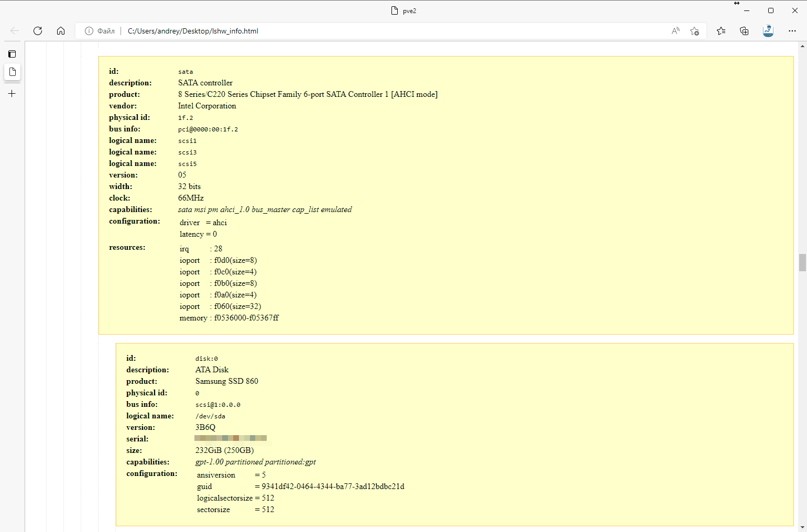Viewport: 807px width, 532px height.
Task: Open the Favorites list
Action: tap(721, 31)
